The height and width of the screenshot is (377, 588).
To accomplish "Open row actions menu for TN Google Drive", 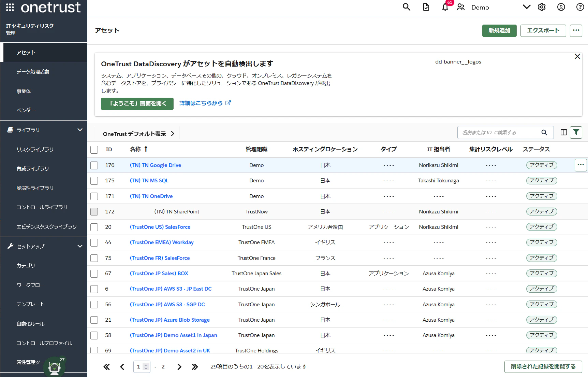I will pos(581,165).
